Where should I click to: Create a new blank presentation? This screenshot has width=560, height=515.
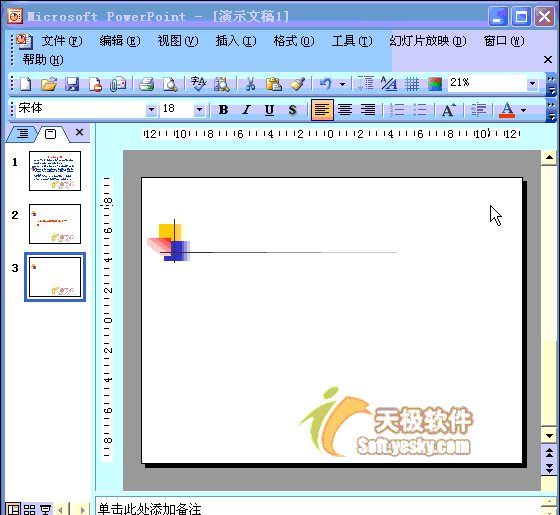[x=26, y=84]
